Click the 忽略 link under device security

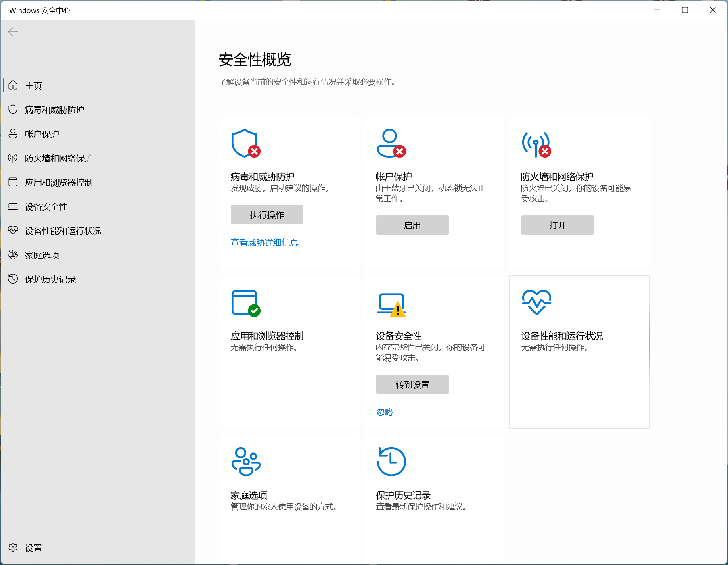pos(385,412)
